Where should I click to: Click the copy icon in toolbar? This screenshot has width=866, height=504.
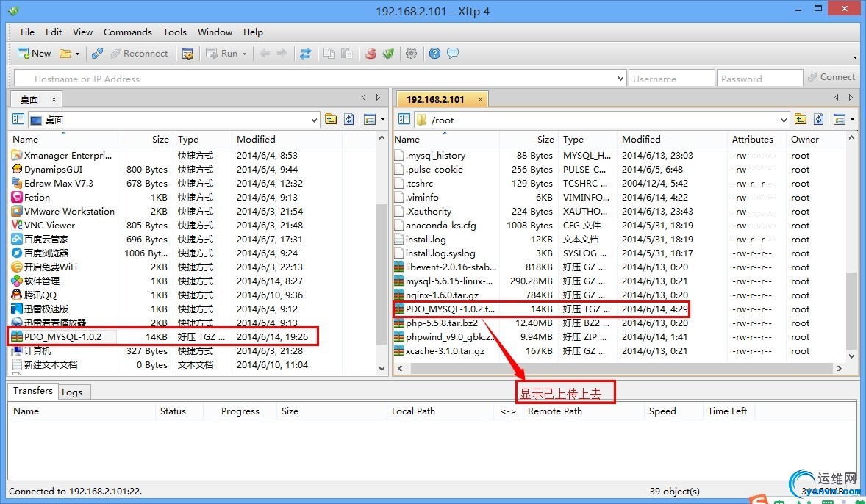click(x=329, y=54)
